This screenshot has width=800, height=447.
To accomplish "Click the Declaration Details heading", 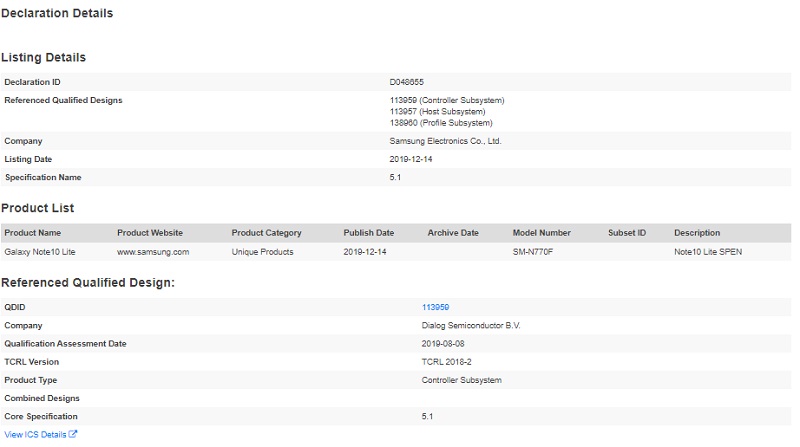I will pyautogui.click(x=57, y=13).
